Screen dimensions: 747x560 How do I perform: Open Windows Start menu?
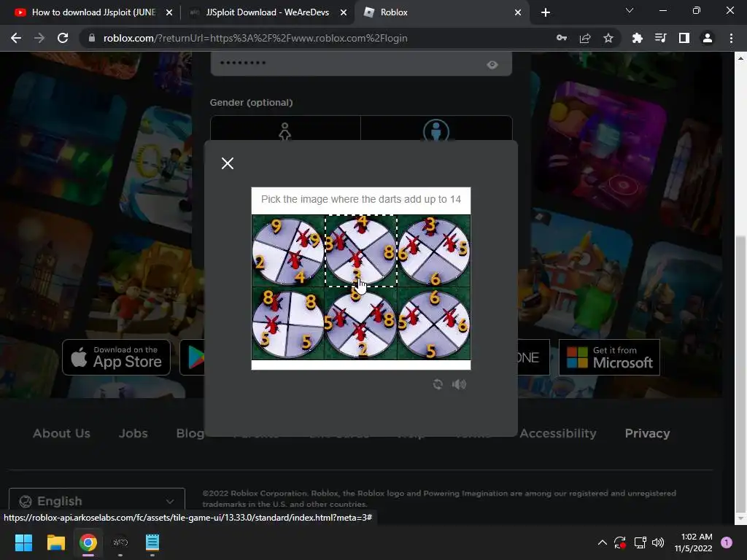pyautogui.click(x=23, y=542)
